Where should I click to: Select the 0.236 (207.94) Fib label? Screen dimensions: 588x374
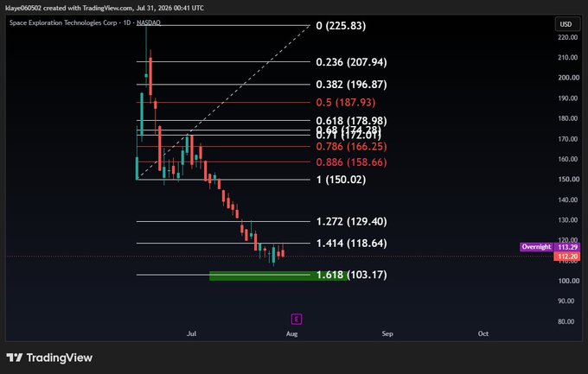[351, 62]
